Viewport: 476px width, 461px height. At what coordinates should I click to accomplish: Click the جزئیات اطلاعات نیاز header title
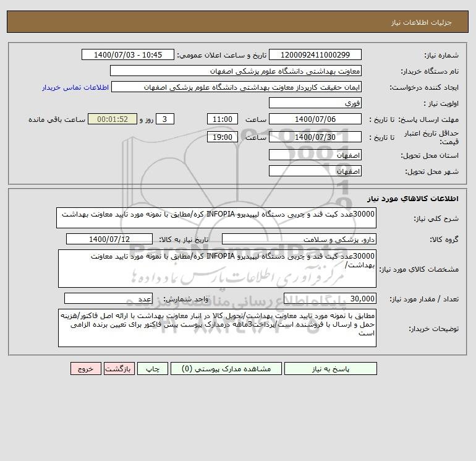coord(422,22)
